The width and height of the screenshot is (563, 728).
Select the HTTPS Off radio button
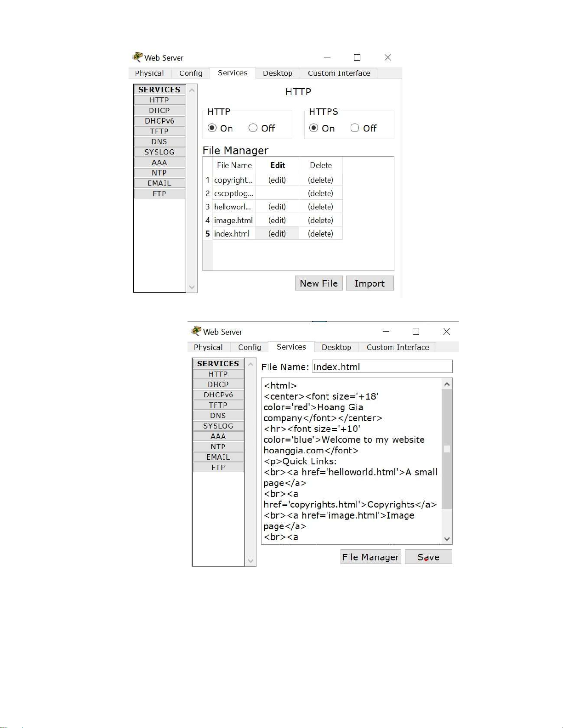click(355, 128)
